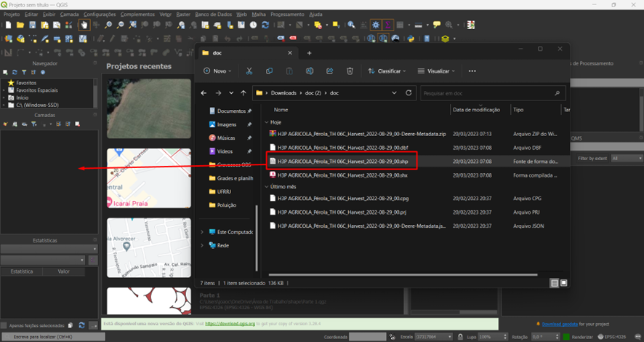Open the Classificar sort dropdown
The height and width of the screenshot is (342, 644).
click(387, 71)
